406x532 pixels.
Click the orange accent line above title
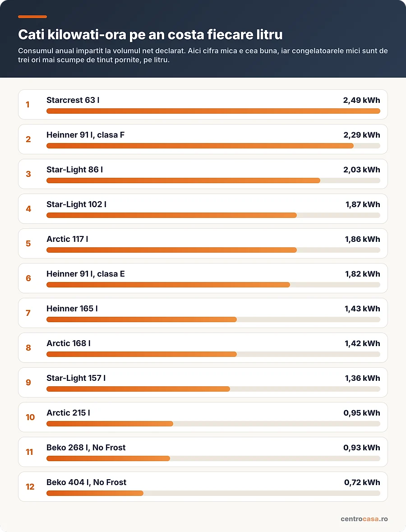[32, 17]
